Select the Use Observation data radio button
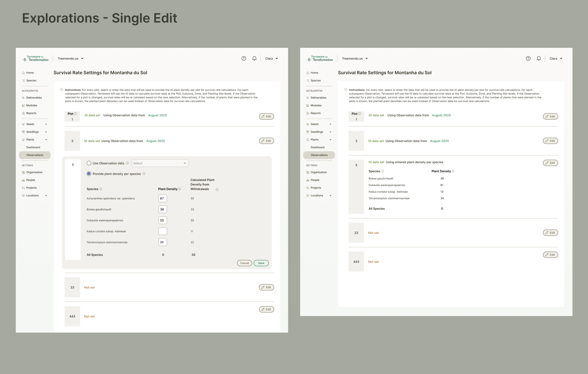The image size is (588, 374). [89, 163]
